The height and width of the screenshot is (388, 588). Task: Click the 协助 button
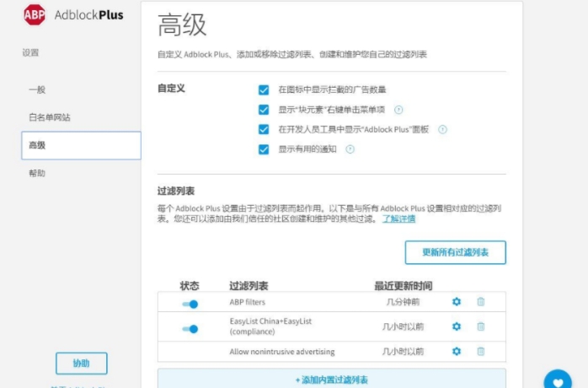point(82,364)
